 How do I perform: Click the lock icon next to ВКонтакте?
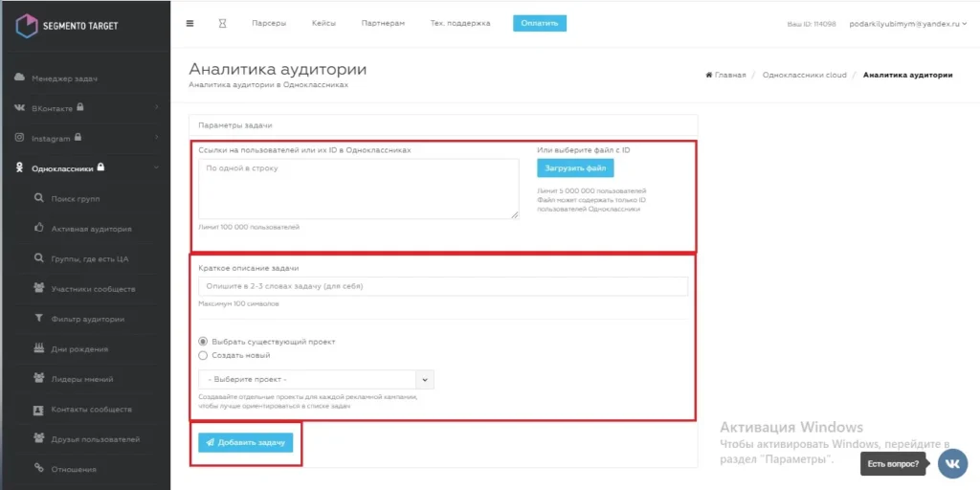point(80,107)
